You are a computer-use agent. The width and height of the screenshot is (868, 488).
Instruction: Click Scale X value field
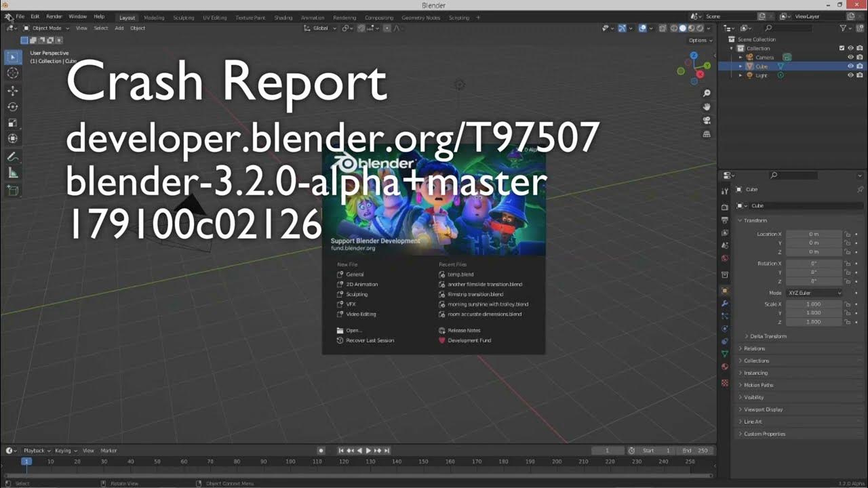point(814,304)
